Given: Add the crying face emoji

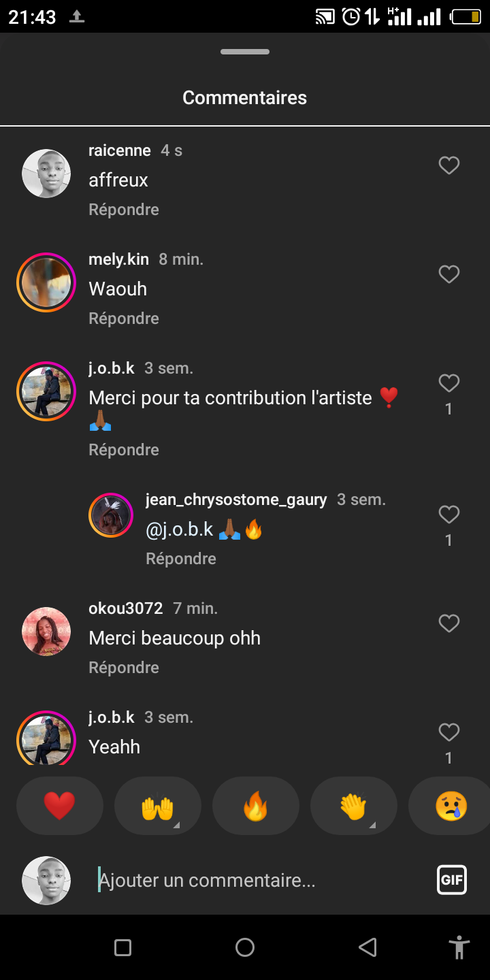Looking at the screenshot, I should pos(451,806).
